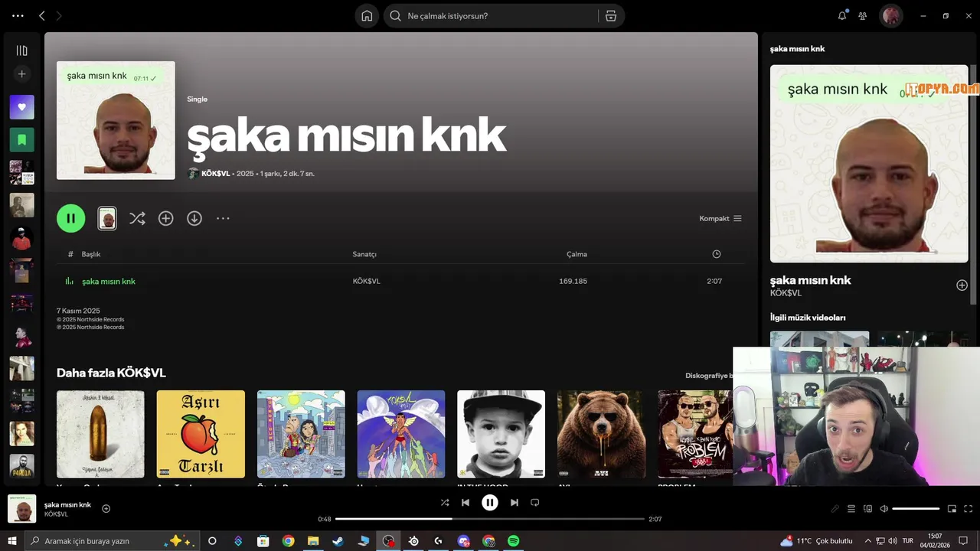Open the top-left three-dot app menu
Viewport: 980px width, 551px height.
(18, 15)
